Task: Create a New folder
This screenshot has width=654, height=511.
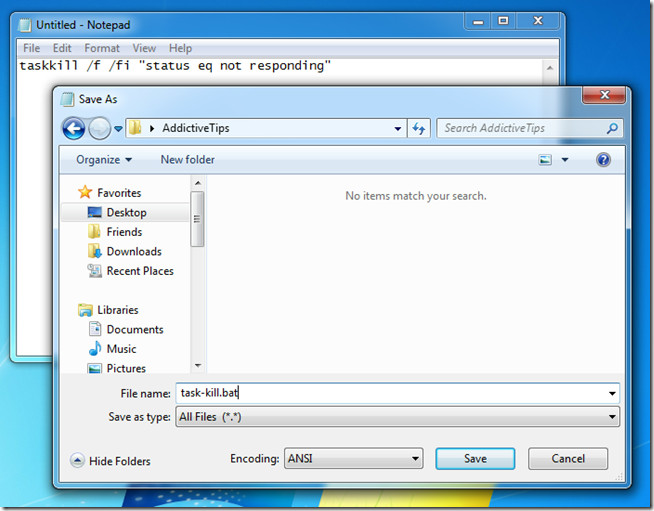Action: 188,160
